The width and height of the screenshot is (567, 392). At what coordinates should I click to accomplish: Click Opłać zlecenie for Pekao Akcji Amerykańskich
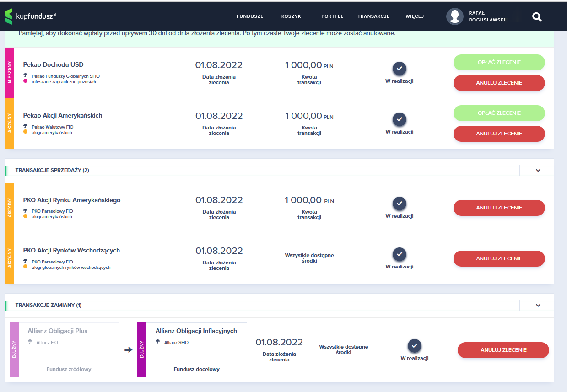499,113
